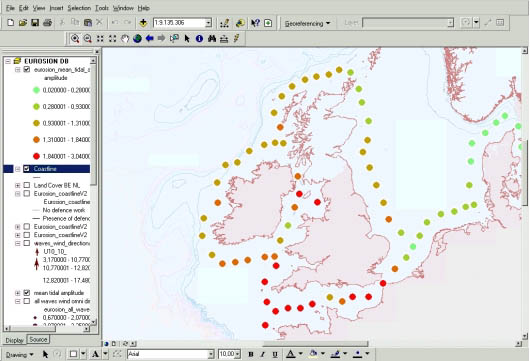Open the Drawing menu button
The image size is (530, 361).
[x=20, y=355]
